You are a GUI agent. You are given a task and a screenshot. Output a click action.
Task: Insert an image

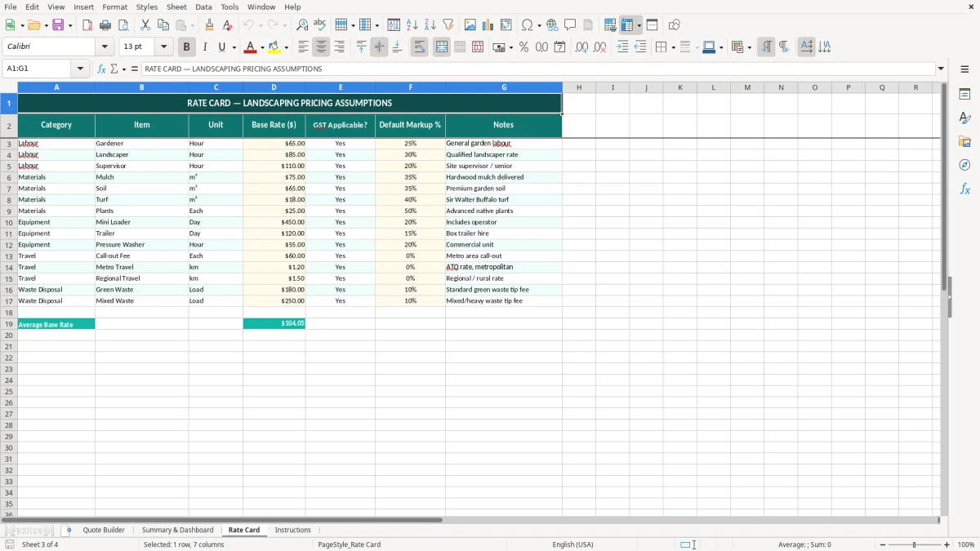[470, 25]
